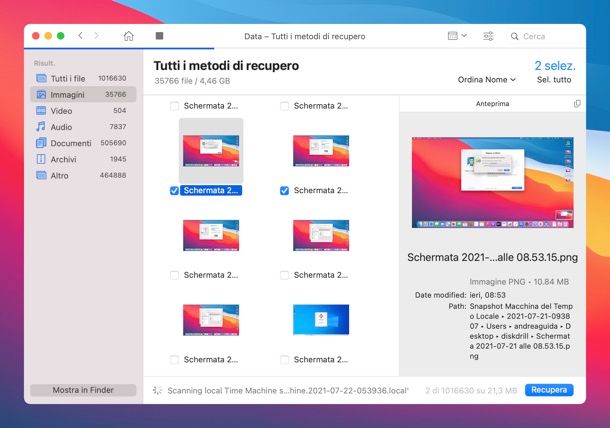The image size is (610, 428).
Task: Click the Audio music note icon
Action: pos(40,126)
